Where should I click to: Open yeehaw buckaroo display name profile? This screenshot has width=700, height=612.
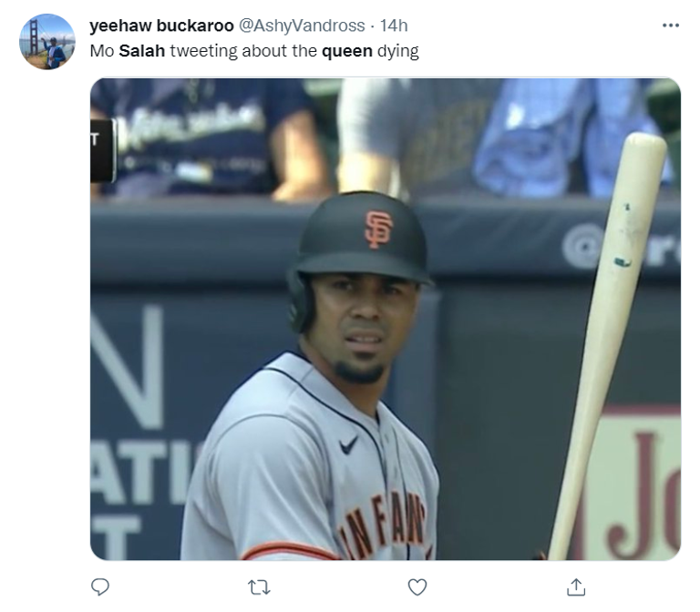[x=161, y=25]
